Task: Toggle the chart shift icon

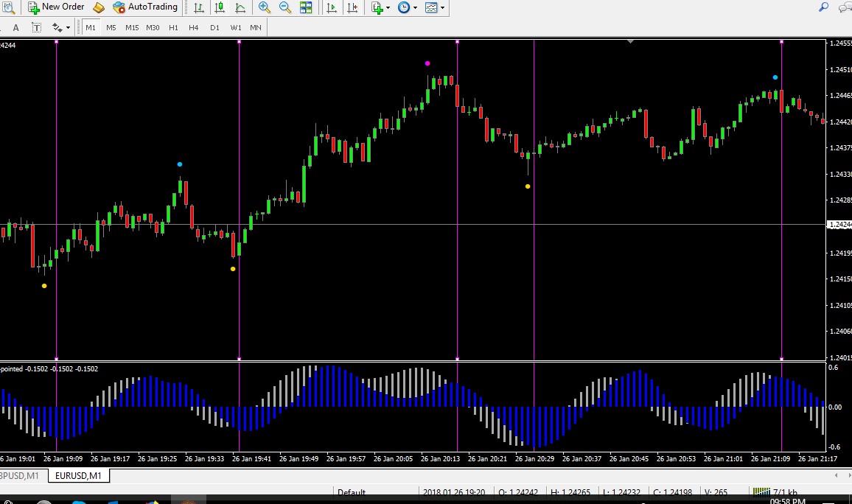Action: click(x=352, y=7)
